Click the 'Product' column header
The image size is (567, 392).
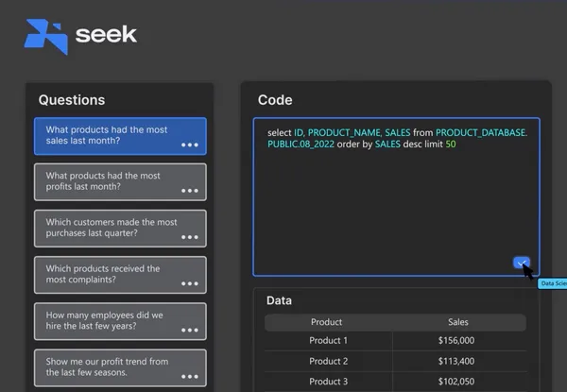(x=326, y=322)
